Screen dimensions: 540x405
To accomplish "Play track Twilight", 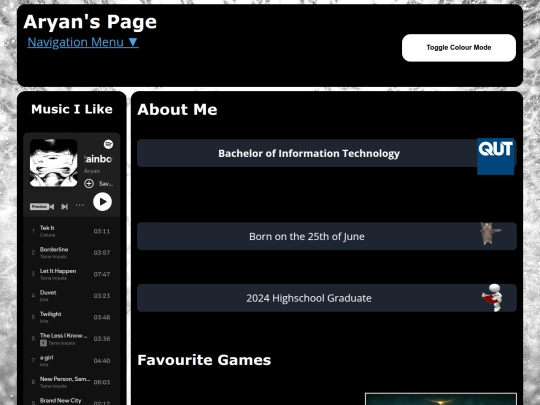I will [72, 317].
